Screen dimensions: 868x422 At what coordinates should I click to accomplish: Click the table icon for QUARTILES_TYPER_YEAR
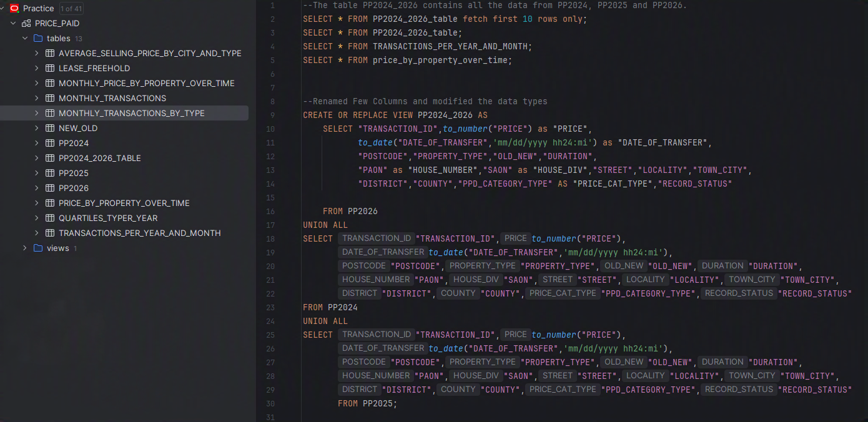(x=50, y=218)
